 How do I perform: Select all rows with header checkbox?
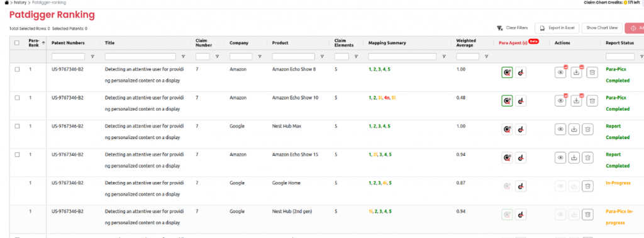[x=17, y=43]
